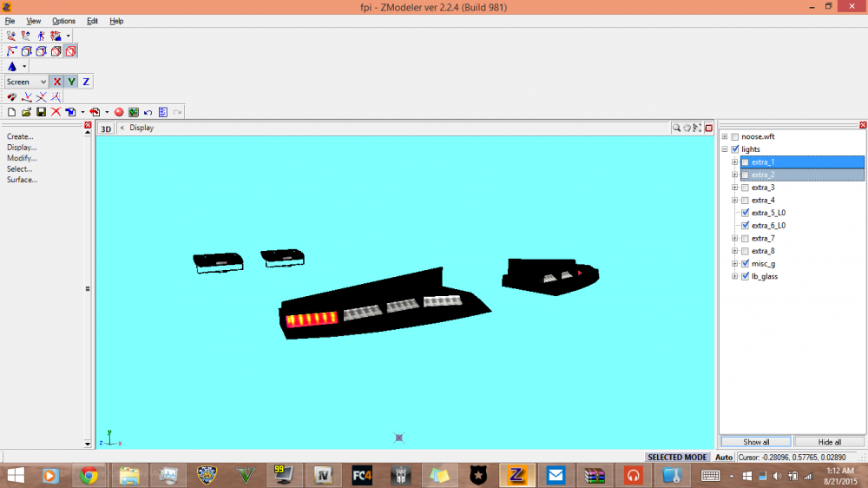Toggle the Y axis button
This screenshot has height=488, width=868.
71,82
